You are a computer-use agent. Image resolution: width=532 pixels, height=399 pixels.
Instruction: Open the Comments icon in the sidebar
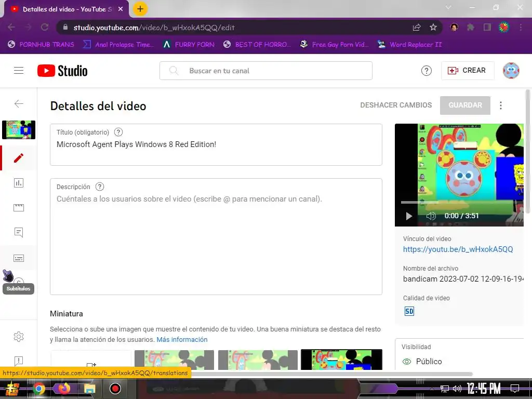coord(19,232)
